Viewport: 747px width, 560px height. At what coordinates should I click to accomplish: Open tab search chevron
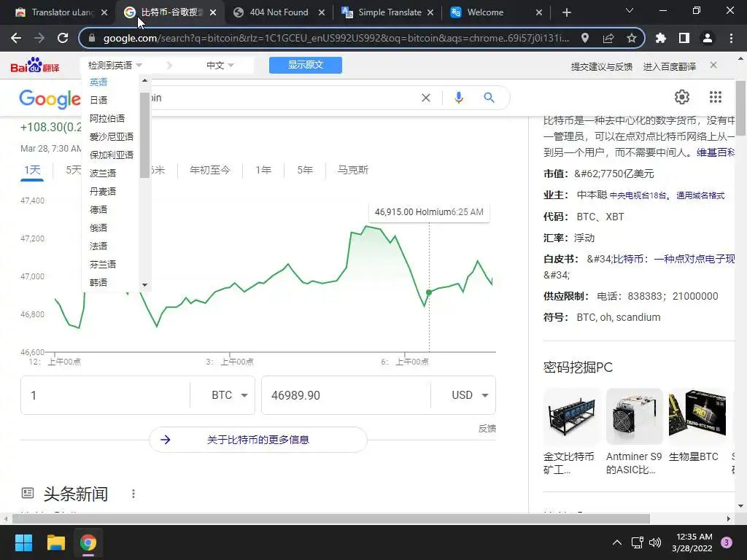[x=630, y=10]
